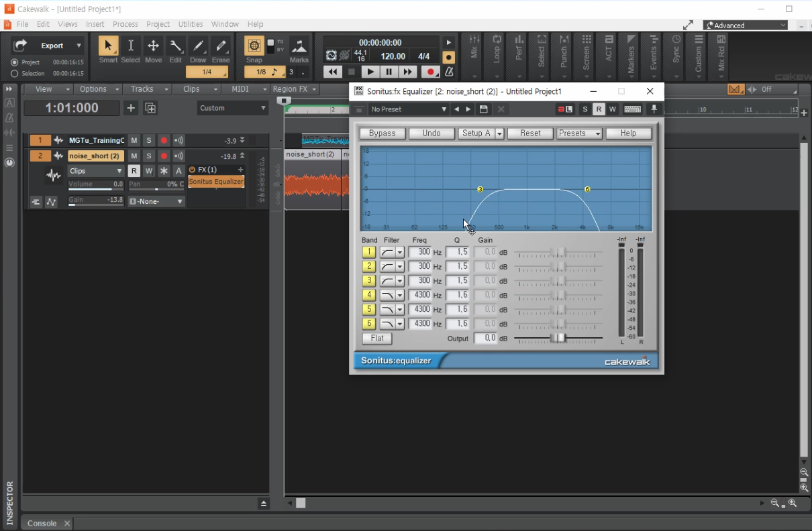Toggle FX rack power for noise_short
812x531 pixels.
193,170
